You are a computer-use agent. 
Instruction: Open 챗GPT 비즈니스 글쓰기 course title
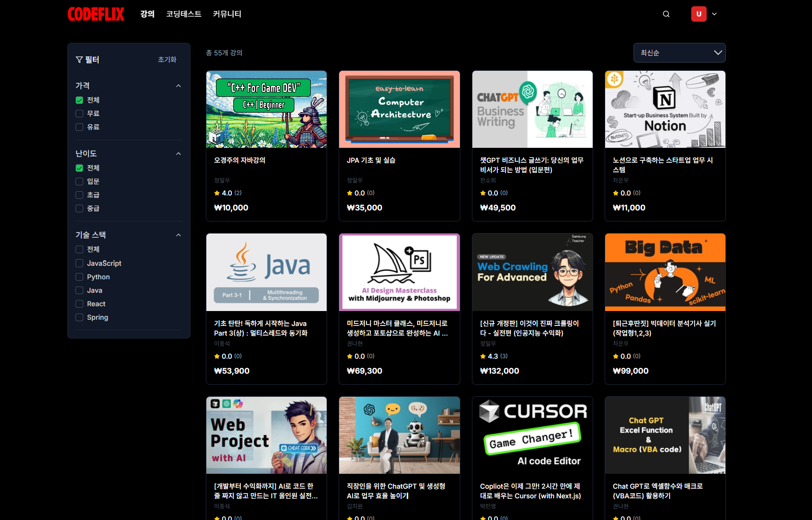[532, 165]
